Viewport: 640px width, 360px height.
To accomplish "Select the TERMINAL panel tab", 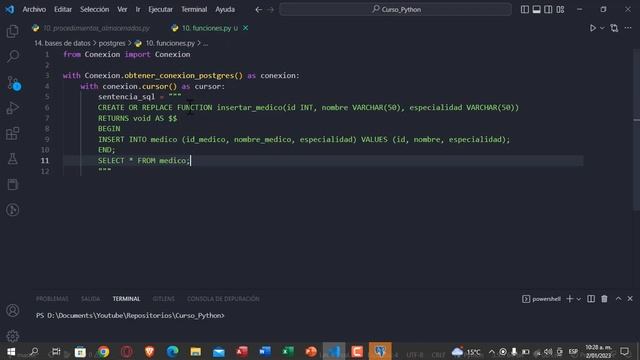I will click(126, 299).
